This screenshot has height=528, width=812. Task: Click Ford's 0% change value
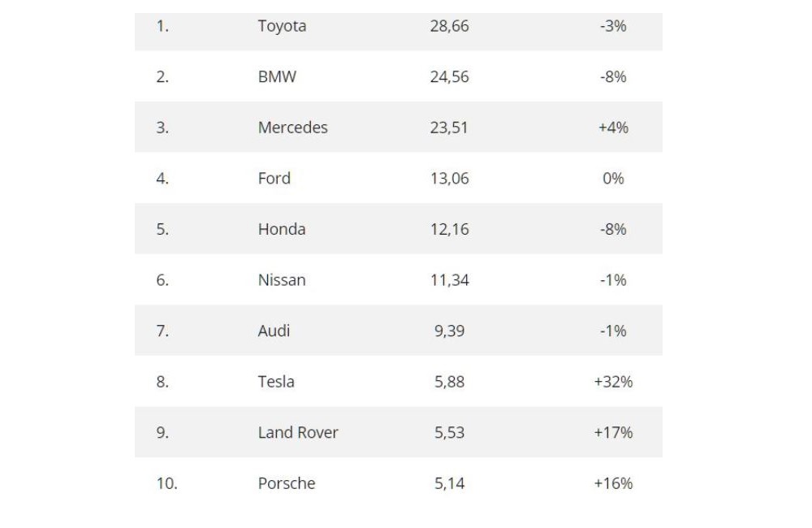[x=613, y=179]
